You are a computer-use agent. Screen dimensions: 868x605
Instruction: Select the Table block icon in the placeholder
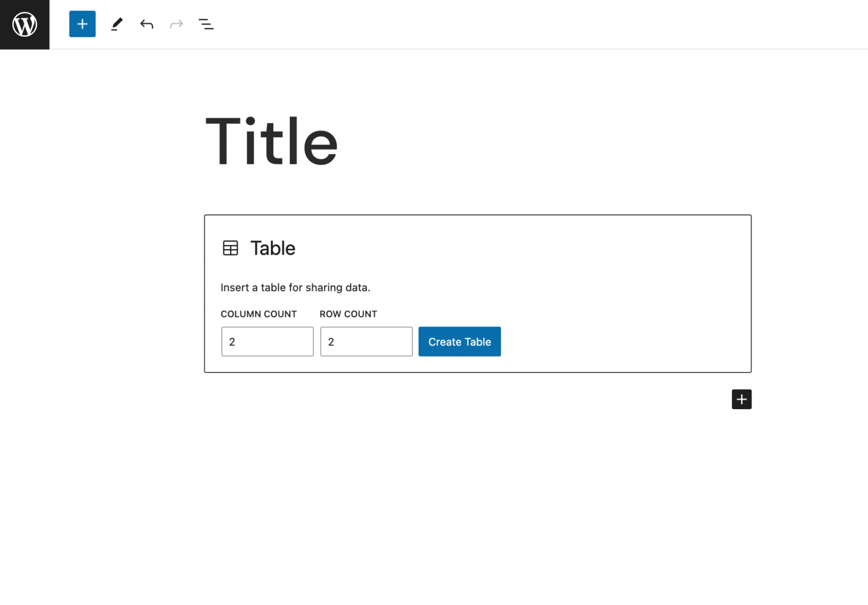point(230,248)
